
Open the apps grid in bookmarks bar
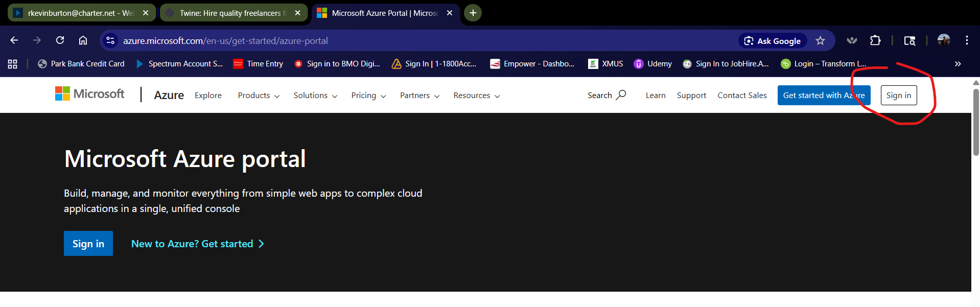[x=13, y=64]
